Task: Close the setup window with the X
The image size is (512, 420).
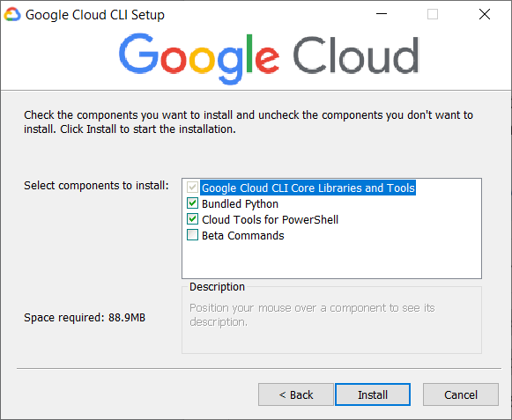Action: 485,14
